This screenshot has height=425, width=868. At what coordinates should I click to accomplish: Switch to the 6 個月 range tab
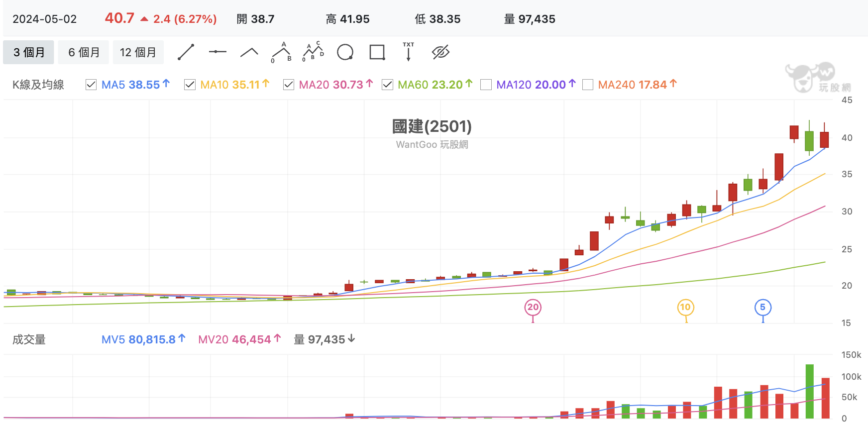click(84, 52)
